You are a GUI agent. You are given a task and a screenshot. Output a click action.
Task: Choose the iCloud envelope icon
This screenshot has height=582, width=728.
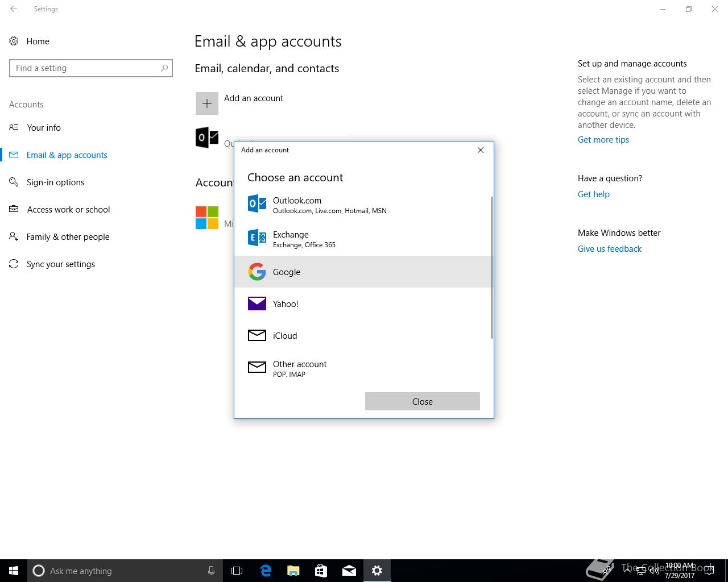(x=257, y=335)
